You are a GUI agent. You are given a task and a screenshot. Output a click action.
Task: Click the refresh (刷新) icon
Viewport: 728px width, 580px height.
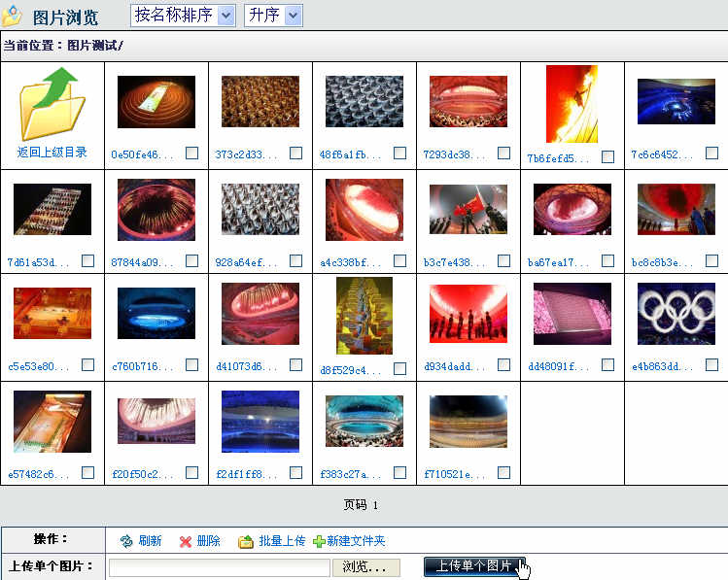point(126,541)
